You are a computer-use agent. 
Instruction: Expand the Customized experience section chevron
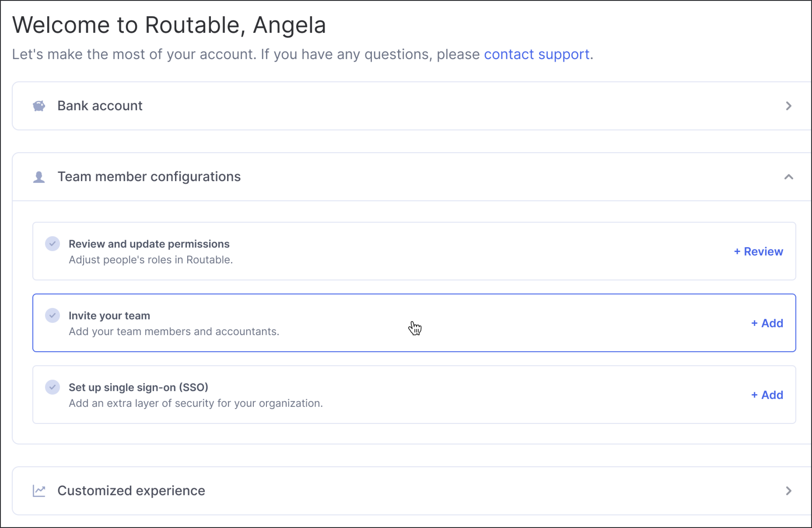click(x=789, y=491)
